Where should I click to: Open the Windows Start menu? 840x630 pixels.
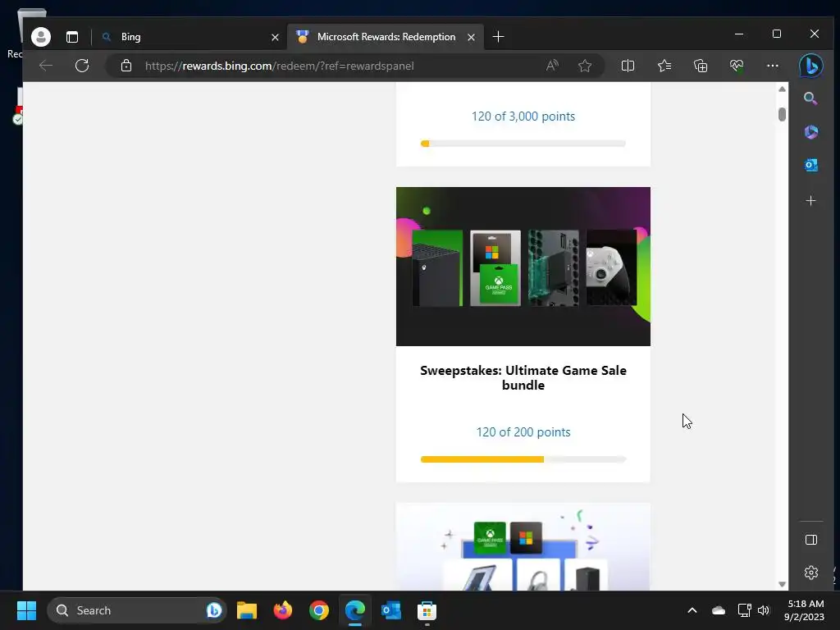click(26, 610)
